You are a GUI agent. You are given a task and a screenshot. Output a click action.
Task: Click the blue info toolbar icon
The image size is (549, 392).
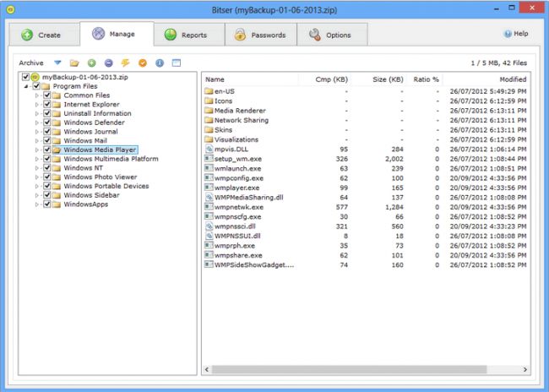click(160, 63)
